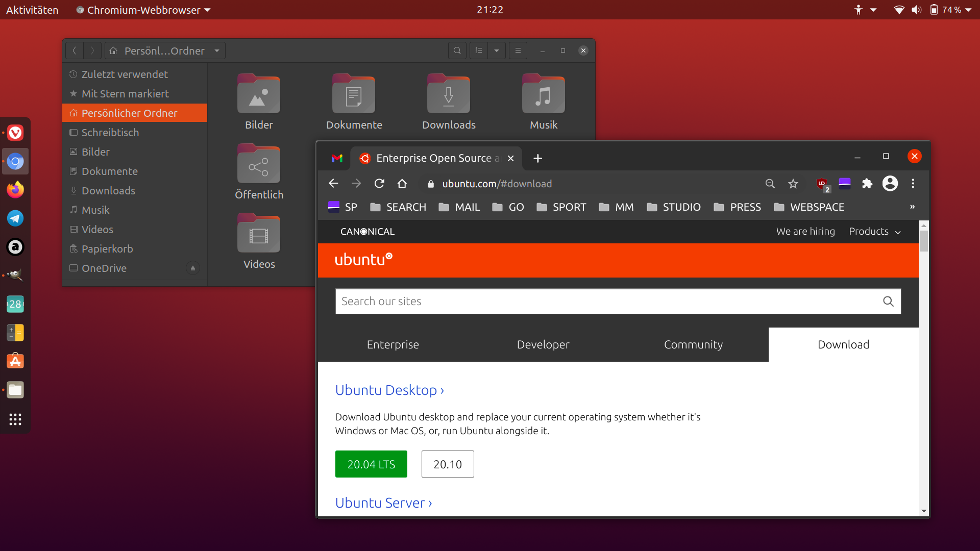The height and width of the screenshot is (551, 980).
Task: Switch the file manager to list view
Action: click(478, 51)
